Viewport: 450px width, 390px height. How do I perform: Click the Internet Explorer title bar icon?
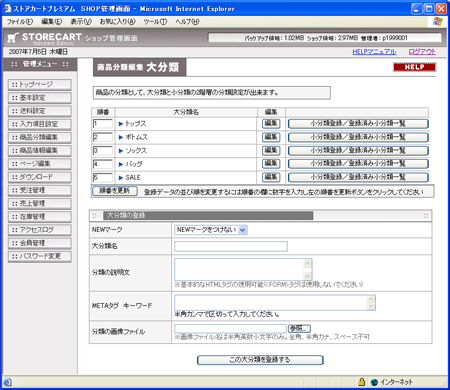tap(7, 8)
